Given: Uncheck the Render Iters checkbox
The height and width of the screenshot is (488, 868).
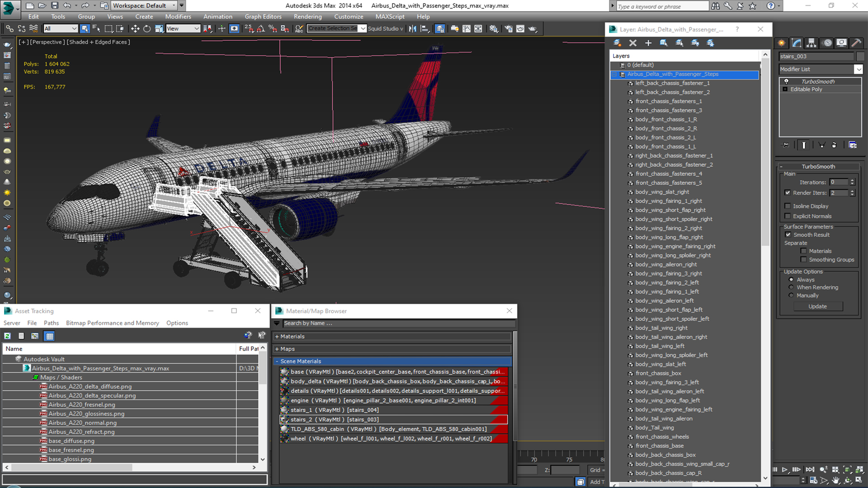Looking at the screenshot, I should tap(788, 192).
